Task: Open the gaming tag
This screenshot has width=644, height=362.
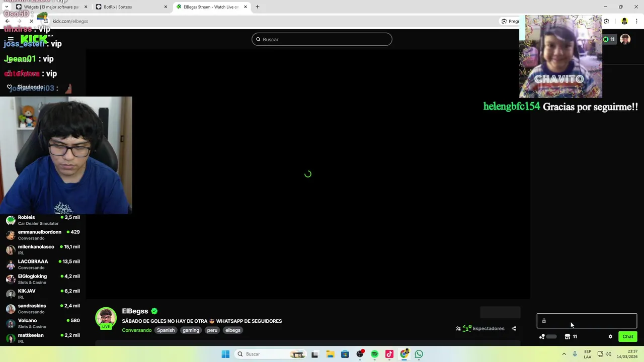Action: tap(191, 330)
